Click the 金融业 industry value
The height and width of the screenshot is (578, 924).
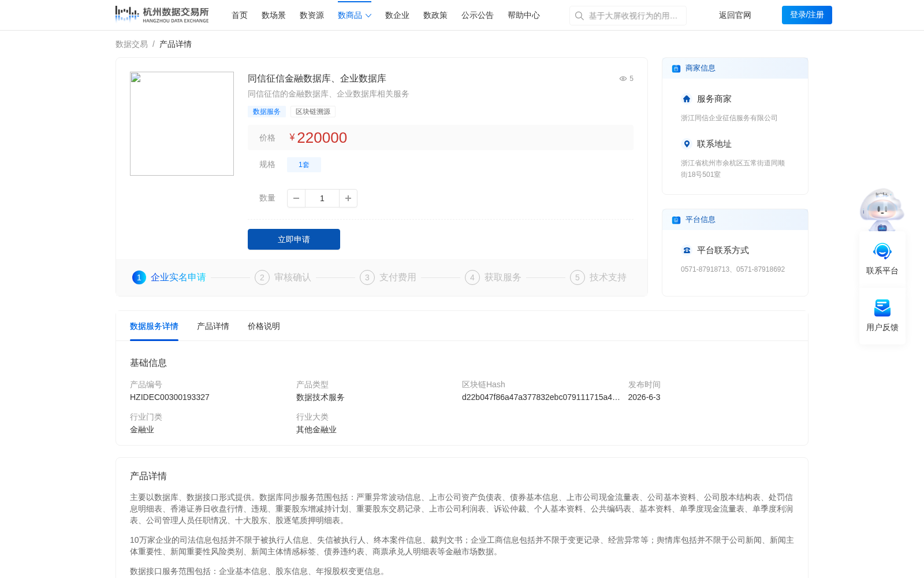click(142, 429)
